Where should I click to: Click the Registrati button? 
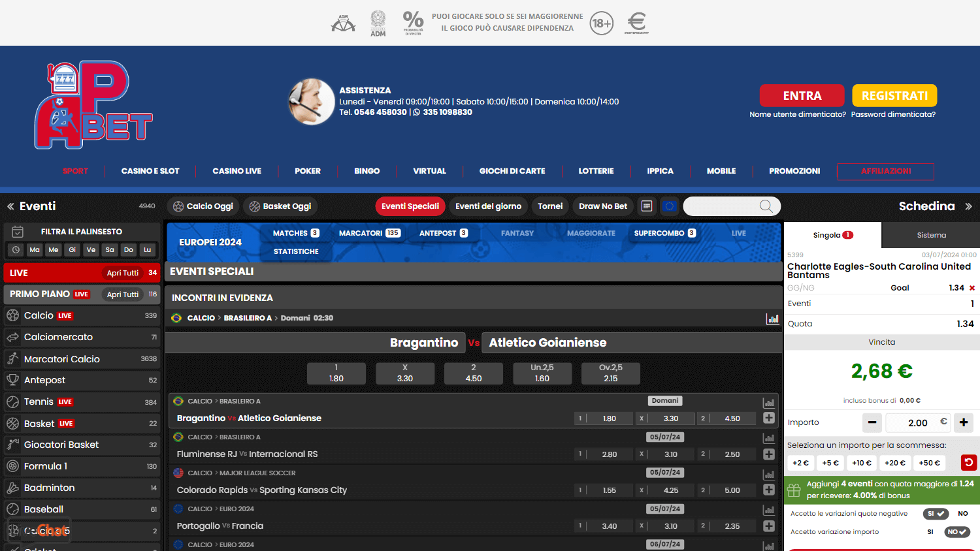[894, 95]
